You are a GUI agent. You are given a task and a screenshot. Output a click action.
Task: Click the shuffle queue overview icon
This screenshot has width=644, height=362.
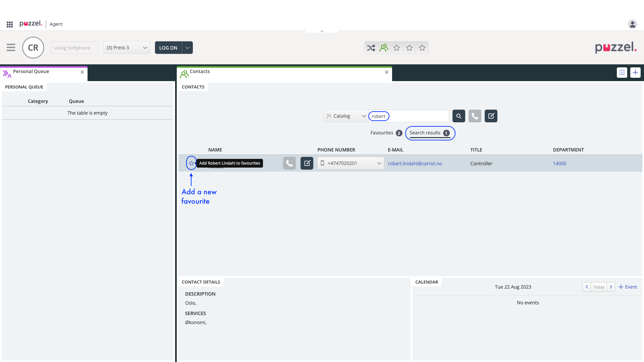coord(371,48)
